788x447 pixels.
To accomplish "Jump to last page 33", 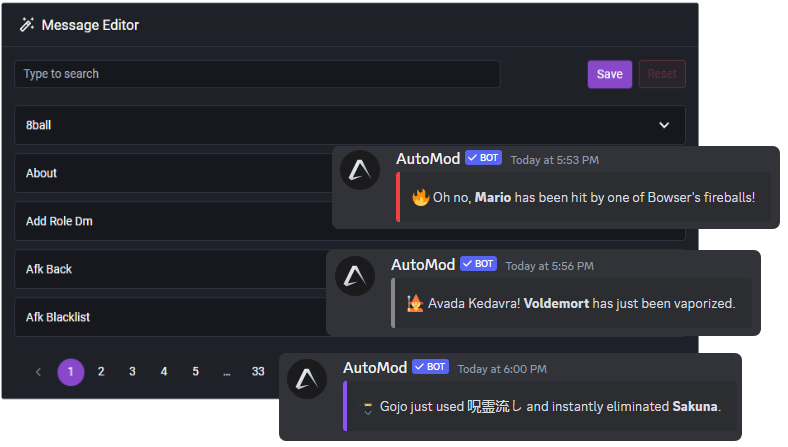I will point(258,372).
